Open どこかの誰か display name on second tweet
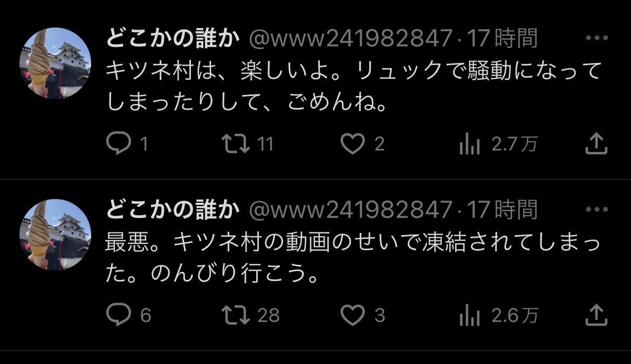 173,210
